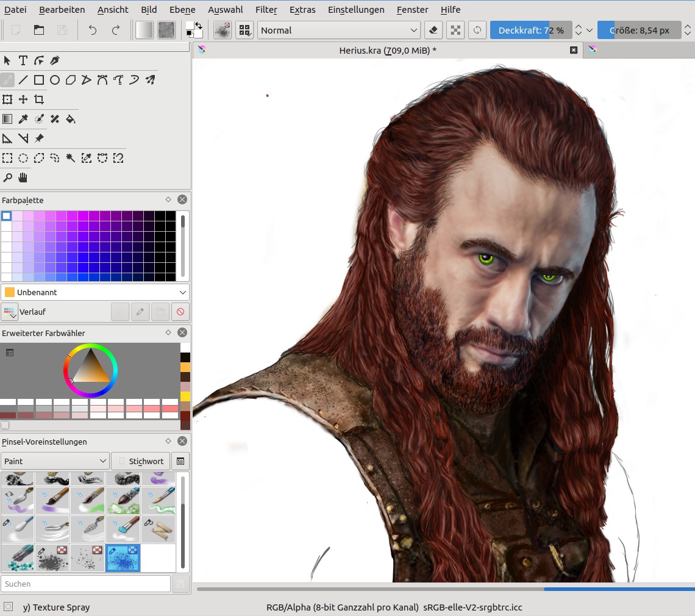Viewport: 695px width, 616px height.
Task: Activate the Color Picker eyedropper tool
Action: click(x=23, y=119)
